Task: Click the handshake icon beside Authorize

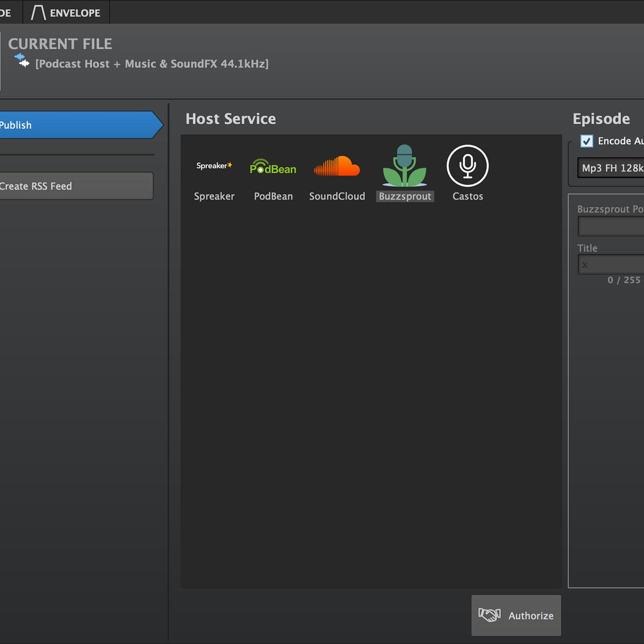Action: point(489,615)
